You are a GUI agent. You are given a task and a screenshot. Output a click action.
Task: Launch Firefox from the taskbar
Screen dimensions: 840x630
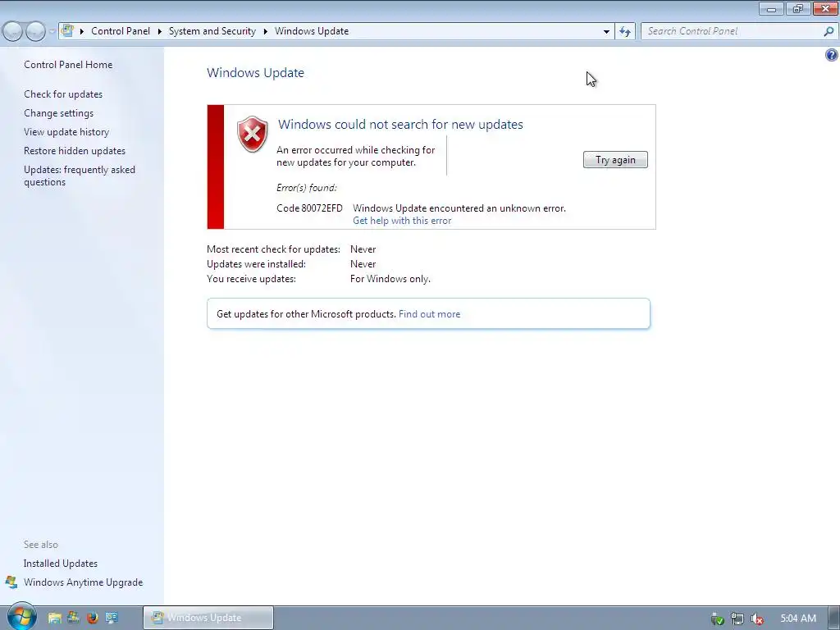tap(92, 618)
